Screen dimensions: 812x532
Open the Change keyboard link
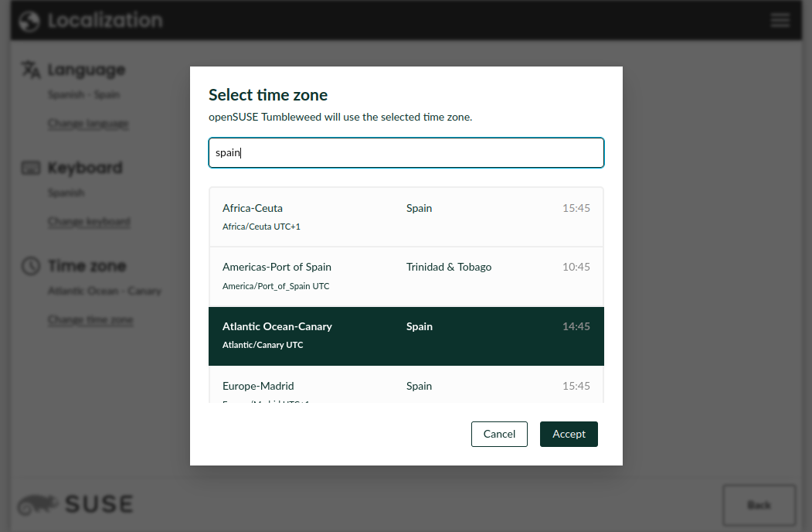[89, 222]
